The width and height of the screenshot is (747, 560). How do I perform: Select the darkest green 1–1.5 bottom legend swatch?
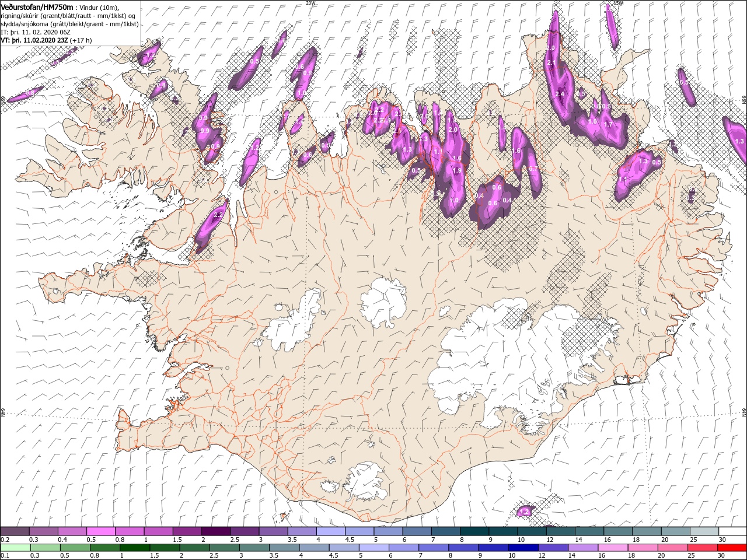[135, 548]
